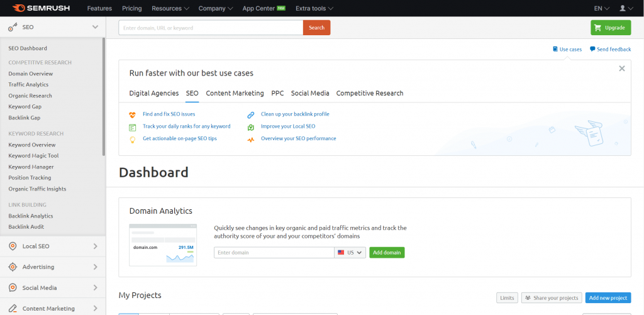The image size is (644, 315).
Task: Open the Pricing menu item
Action: (x=132, y=8)
